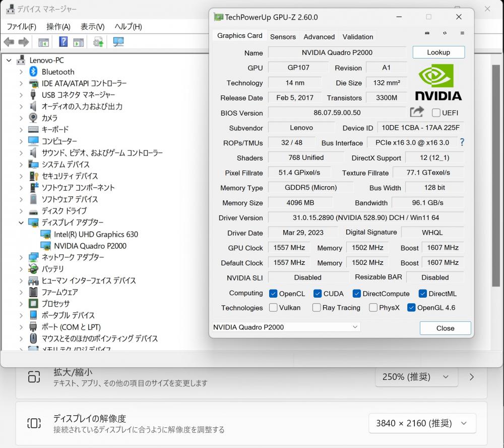The height and width of the screenshot is (448, 504).
Task: Click the Name field showing NVIDIA Quadro P2000
Action: [x=337, y=52]
